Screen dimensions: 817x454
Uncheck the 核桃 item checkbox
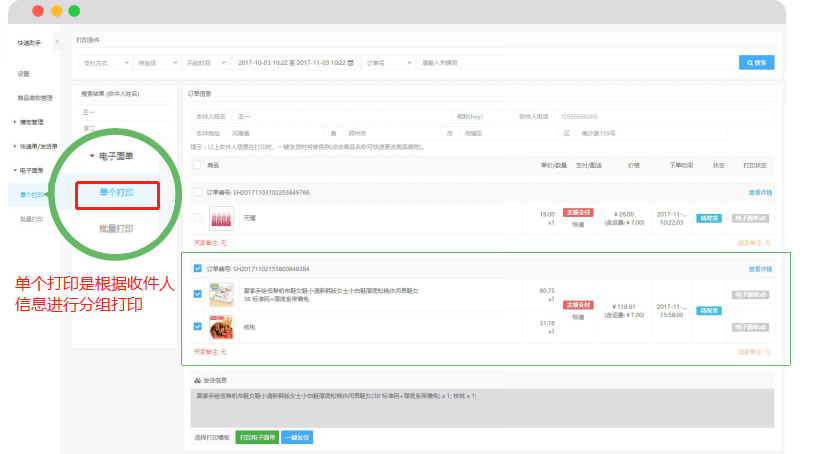[x=198, y=326]
